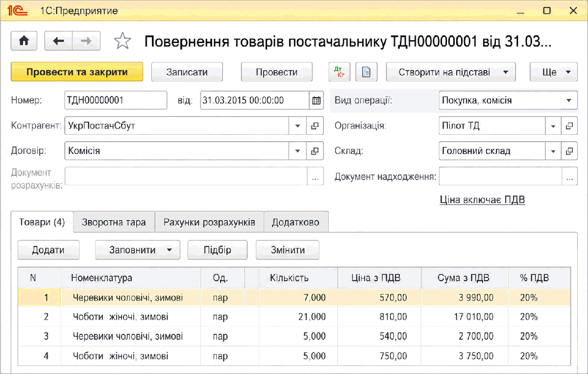Viewport: 588px width, 374px height.
Task: Focus the Документ надходження field
Action: 500,176
